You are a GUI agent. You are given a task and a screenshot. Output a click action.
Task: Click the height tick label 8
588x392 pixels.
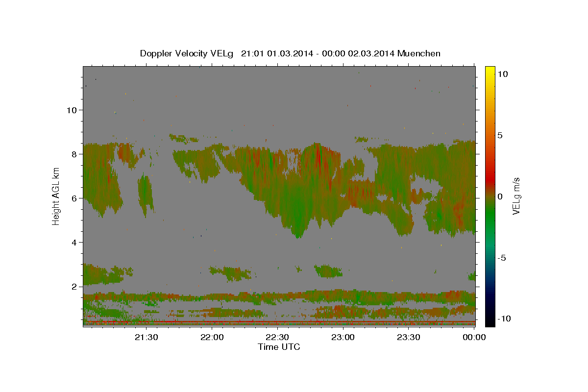[x=73, y=154]
